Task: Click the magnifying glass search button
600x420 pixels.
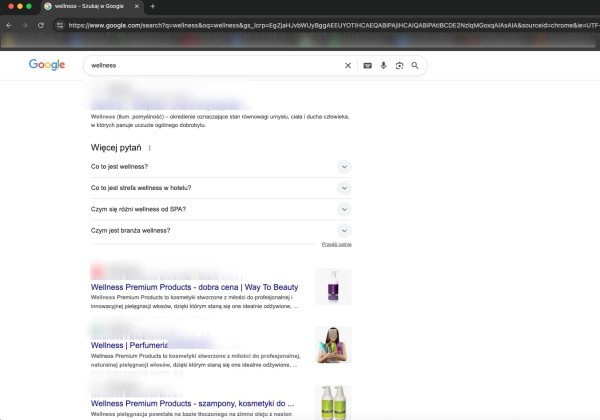Action: point(415,65)
